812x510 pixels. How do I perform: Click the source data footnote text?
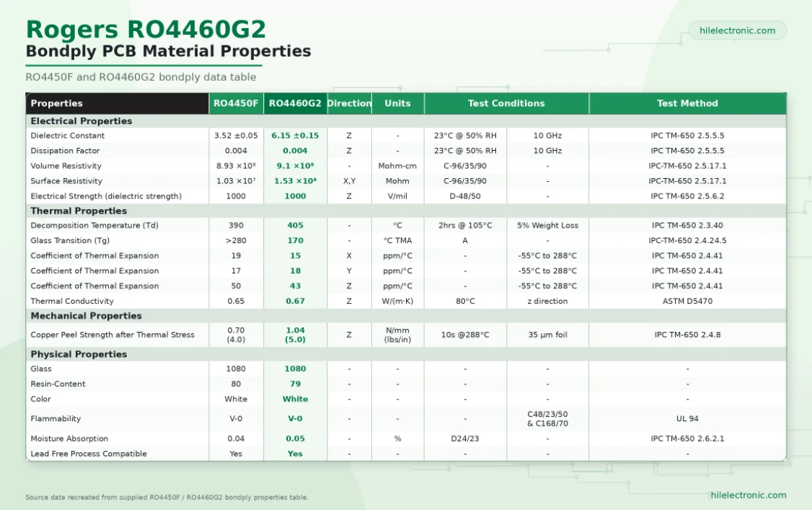pyautogui.click(x=167, y=497)
